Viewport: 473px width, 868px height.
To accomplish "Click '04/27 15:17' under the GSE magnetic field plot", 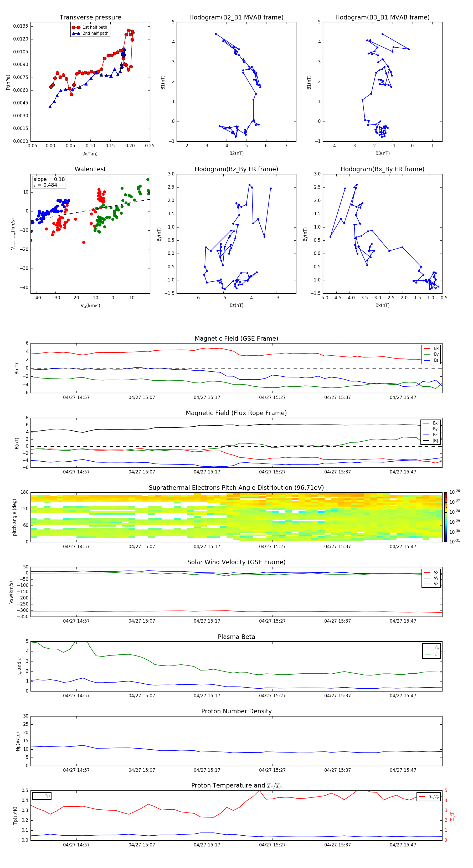I will 207,398.
